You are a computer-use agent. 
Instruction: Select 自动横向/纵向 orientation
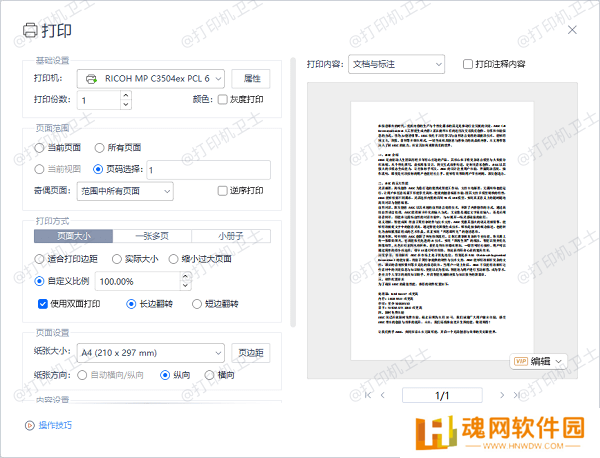point(82,375)
